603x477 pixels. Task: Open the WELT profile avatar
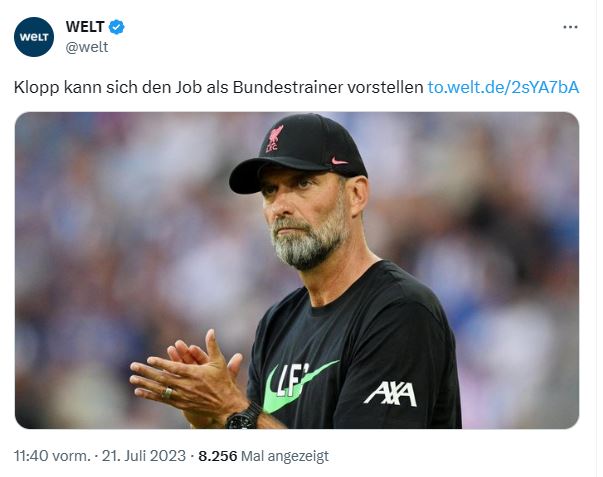coord(34,37)
